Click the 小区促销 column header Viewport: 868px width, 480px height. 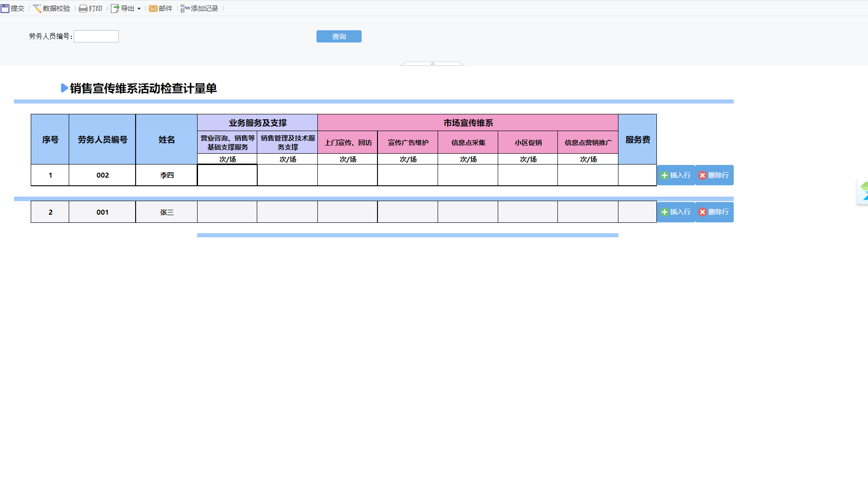(528, 143)
